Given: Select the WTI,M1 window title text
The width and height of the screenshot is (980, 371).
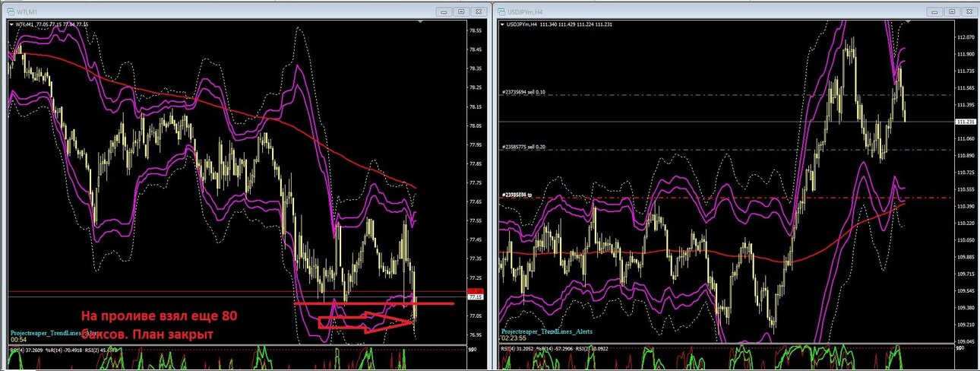Looking at the screenshot, I should tap(27, 11).
